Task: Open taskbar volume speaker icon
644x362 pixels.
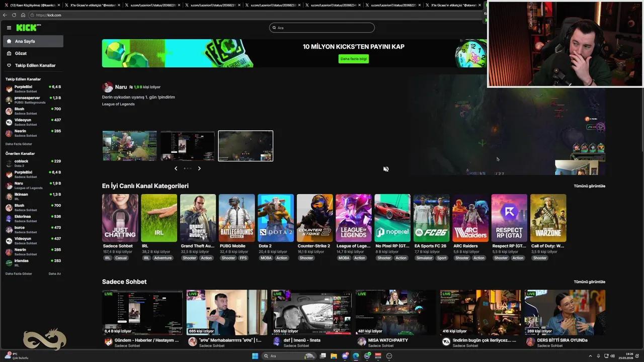Action: (x=612, y=356)
